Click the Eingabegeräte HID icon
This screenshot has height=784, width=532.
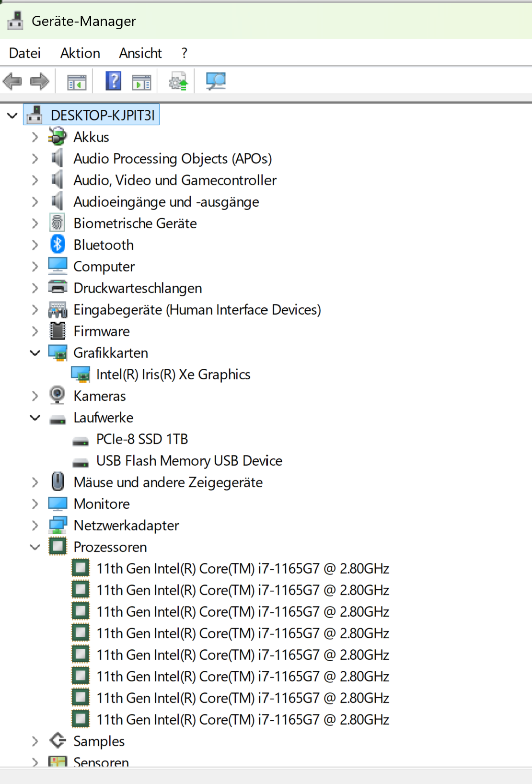(x=58, y=310)
